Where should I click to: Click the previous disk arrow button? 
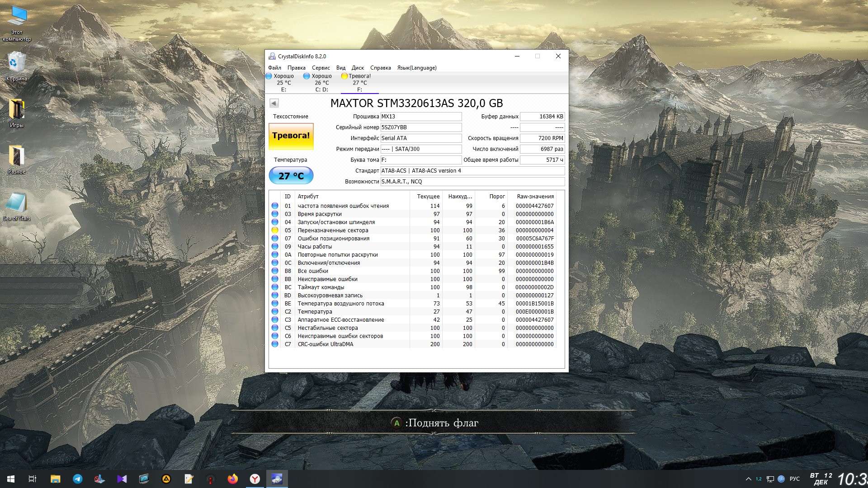point(274,103)
